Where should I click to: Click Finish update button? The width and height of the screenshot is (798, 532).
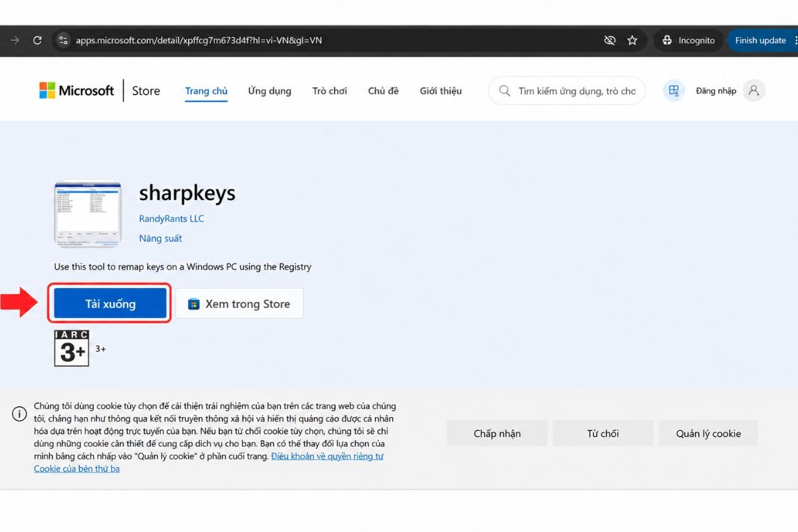pos(761,41)
